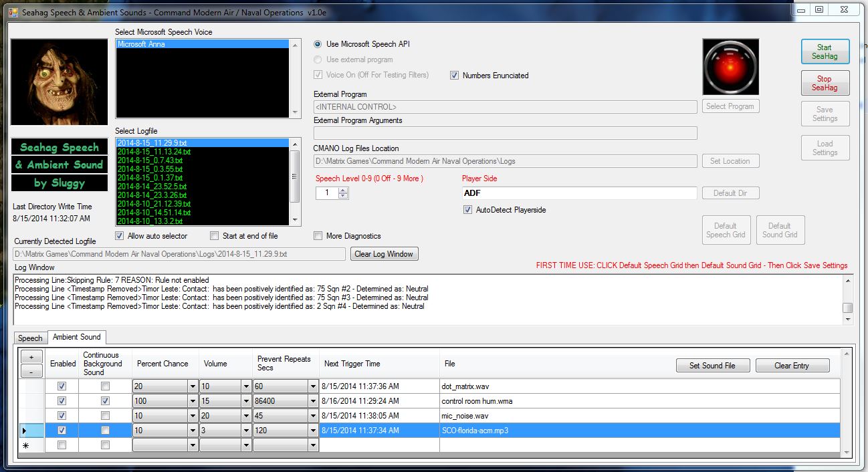This screenshot has width=868, height=472.
Task: Click the Select Program button
Action: tap(730, 106)
